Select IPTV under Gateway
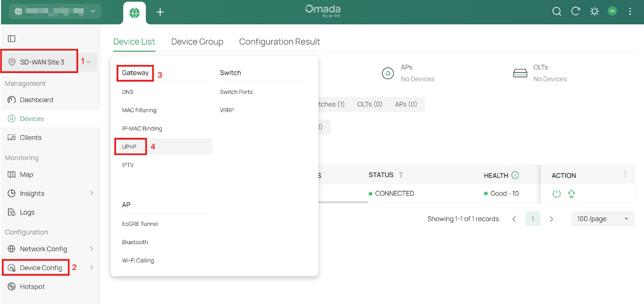This screenshot has height=304, width=644. (x=128, y=165)
